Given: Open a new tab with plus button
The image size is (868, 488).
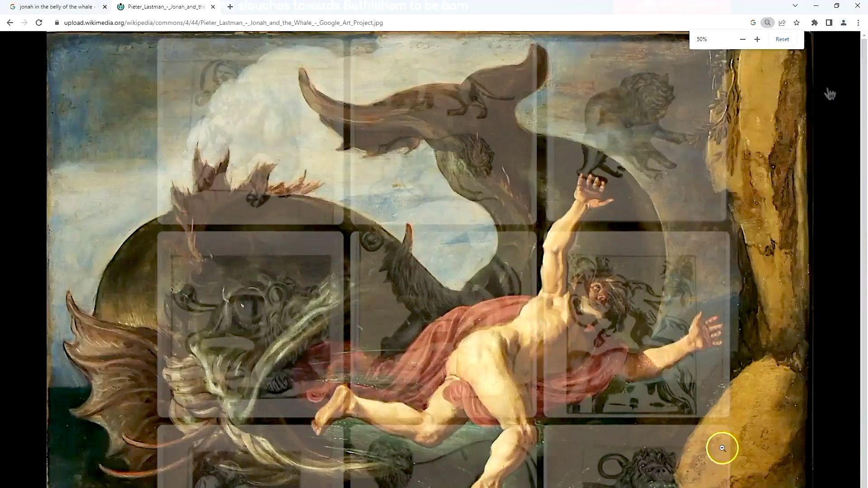Looking at the screenshot, I should point(230,7).
